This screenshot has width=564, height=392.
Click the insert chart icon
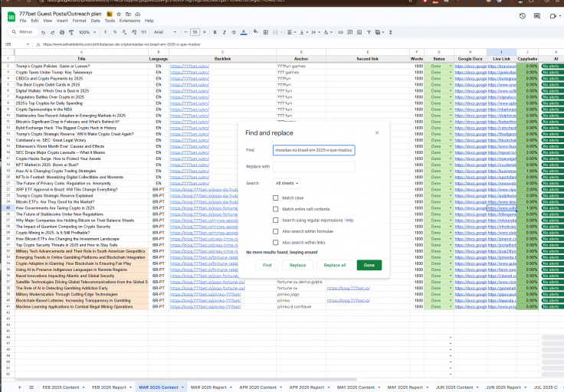pos(359,32)
